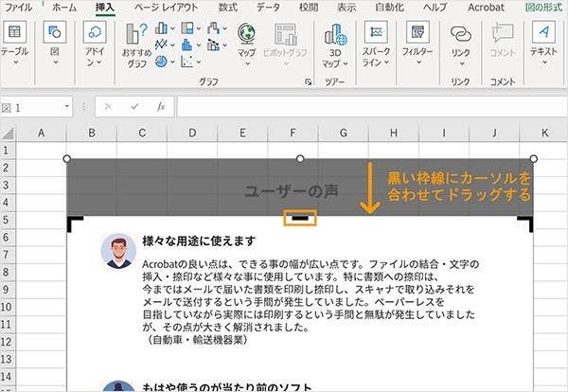Click the top-center round sizing handle
Viewport: 568px width, 392px height.
[300, 159]
